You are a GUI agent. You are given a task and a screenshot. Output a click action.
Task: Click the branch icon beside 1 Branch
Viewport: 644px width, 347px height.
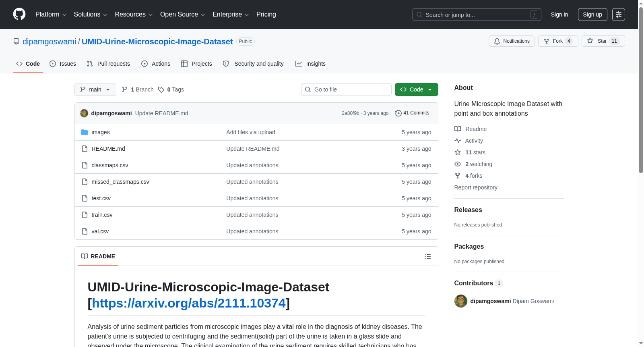coord(125,89)
